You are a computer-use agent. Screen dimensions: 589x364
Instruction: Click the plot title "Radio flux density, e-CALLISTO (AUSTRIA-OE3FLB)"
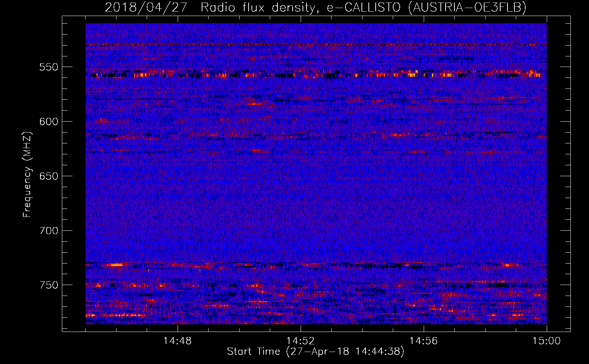point(363,7)
